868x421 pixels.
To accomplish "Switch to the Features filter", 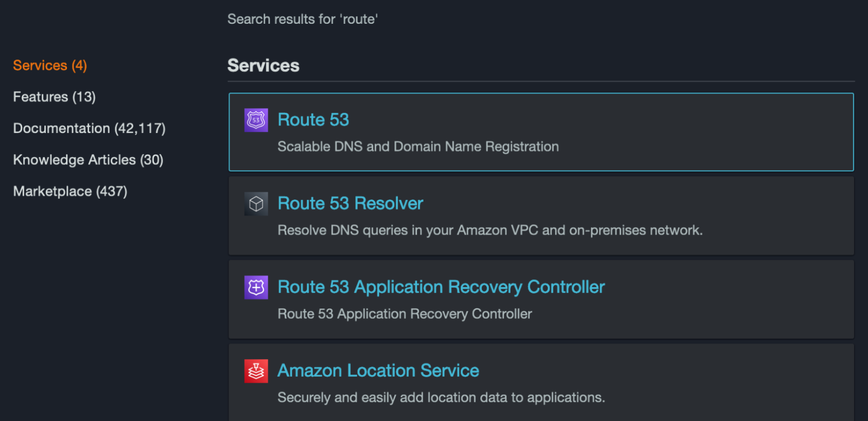I will click(54, 97).
